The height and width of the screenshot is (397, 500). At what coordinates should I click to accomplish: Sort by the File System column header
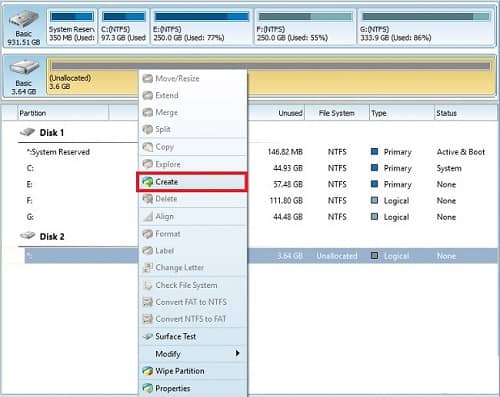pyautogui.click(x=337, y=113)
